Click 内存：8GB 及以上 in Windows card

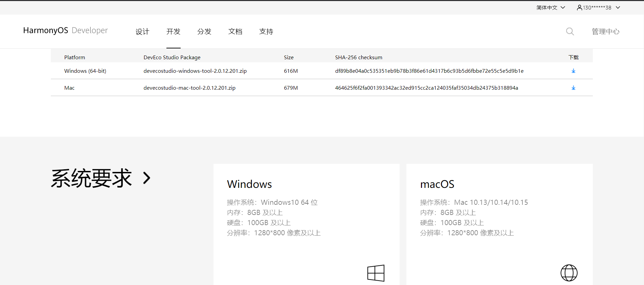255,212
